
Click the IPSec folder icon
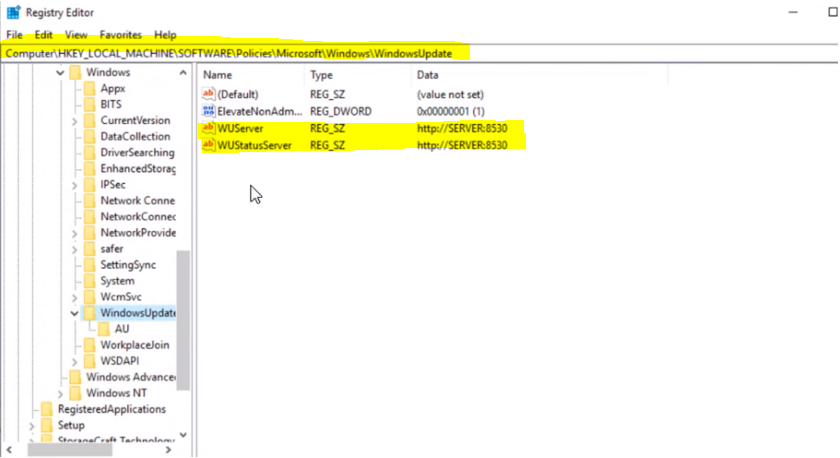point(90,184)
